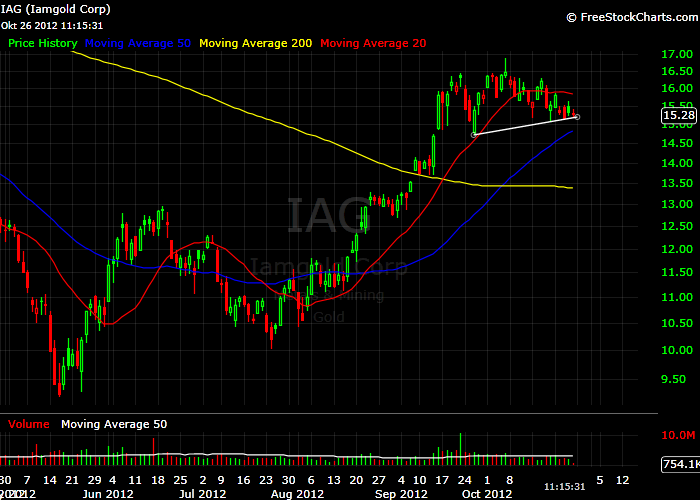Click the 14.50 price axis label
Screen dimensions: 700x500
677,143
